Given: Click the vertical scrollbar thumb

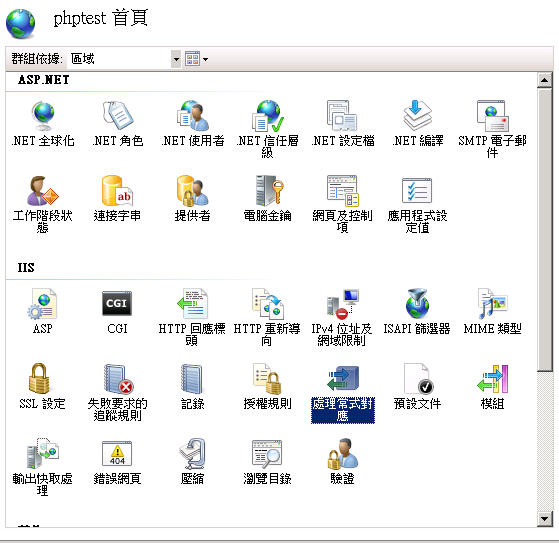Looking at the screenshot, I should (x=545, y=230).
